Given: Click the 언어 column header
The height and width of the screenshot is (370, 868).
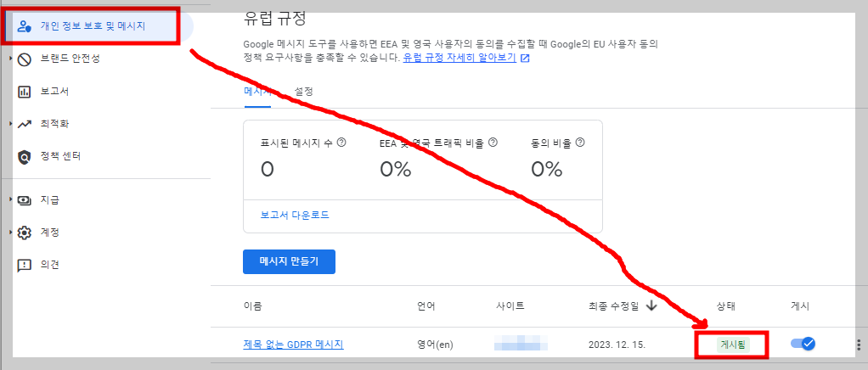Looking at the screenshot, I should pyautogui.click(x=426, y=306).
